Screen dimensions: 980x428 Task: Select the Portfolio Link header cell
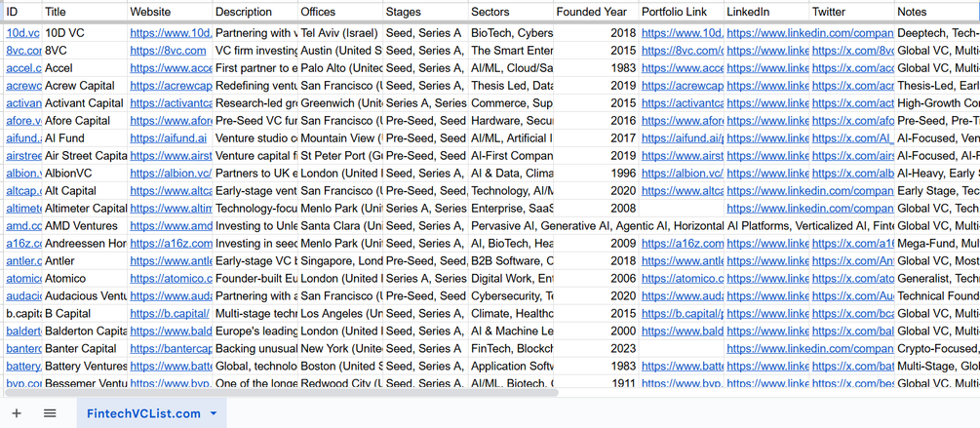click(682, 12)
